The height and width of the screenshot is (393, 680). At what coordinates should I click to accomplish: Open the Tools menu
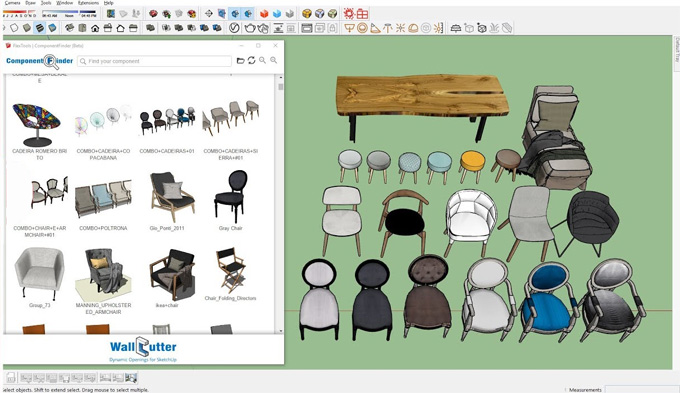46,3
